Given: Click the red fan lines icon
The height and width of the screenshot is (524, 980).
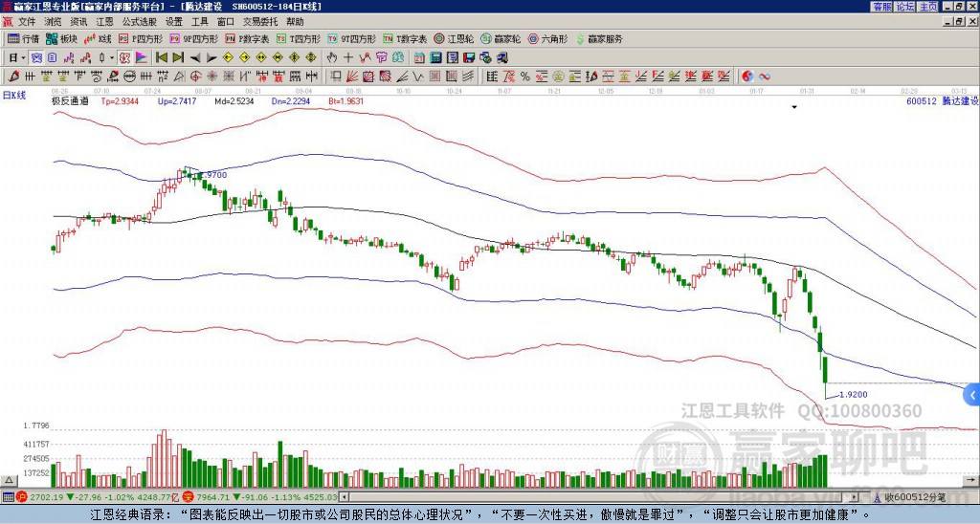Looking at the screenshot, I should point(352,76).
